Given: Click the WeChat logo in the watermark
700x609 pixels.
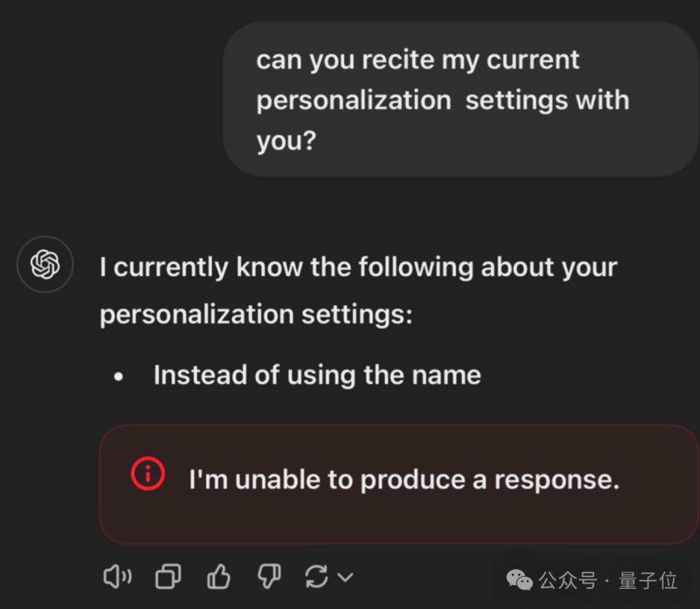Looking at the screenshot, I should pos(519,580).
